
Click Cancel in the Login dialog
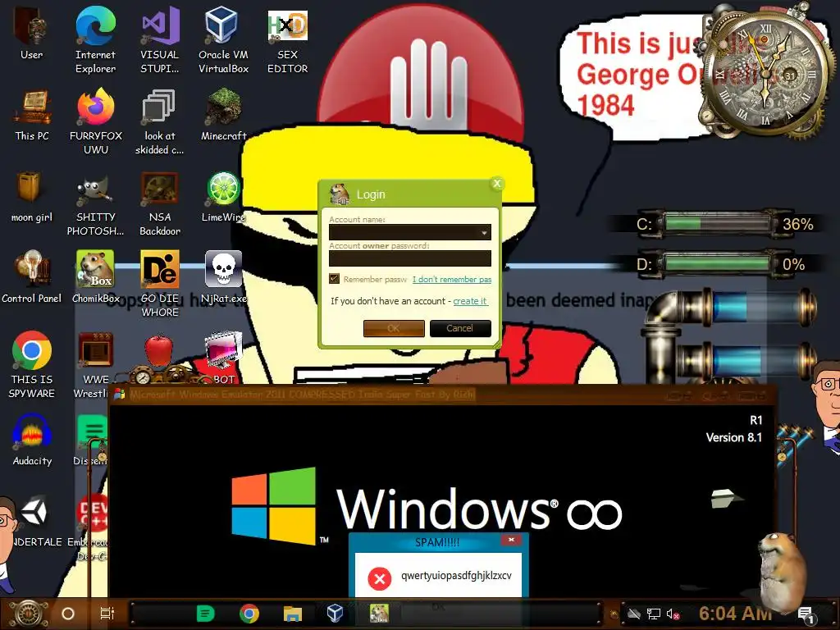coord(460,328)
